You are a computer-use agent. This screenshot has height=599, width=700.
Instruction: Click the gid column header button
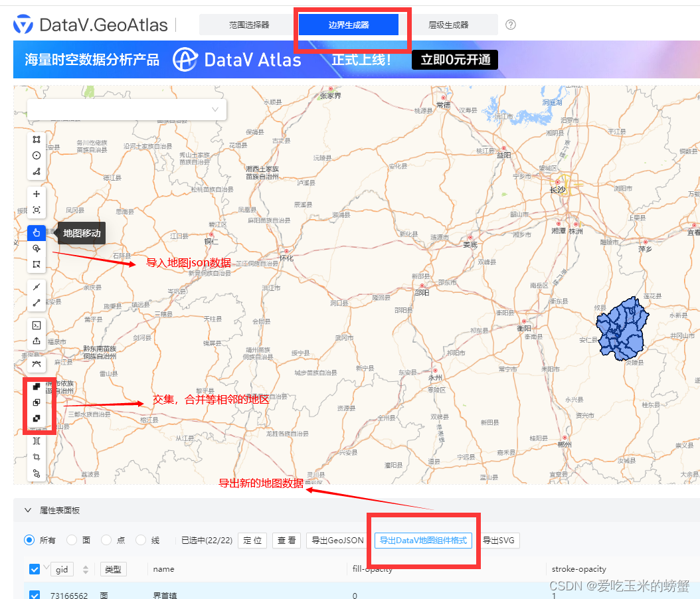click(x=62, y=569)
